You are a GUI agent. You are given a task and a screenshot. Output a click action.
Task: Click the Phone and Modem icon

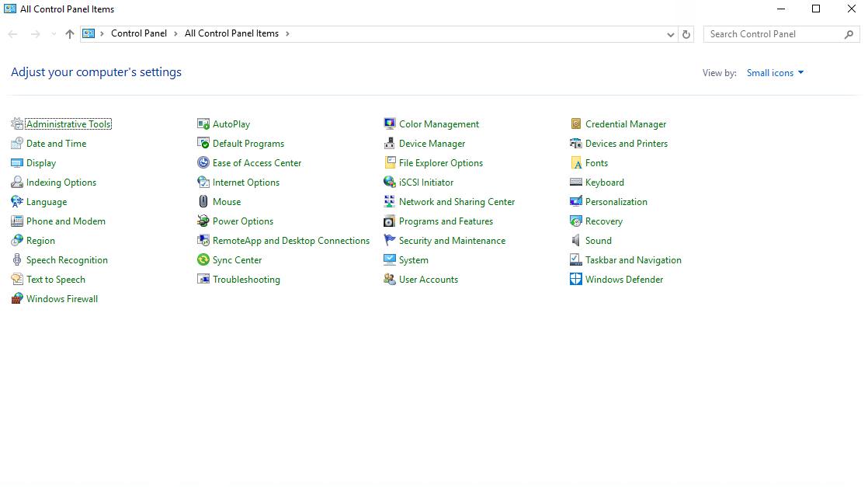point(17,221)
